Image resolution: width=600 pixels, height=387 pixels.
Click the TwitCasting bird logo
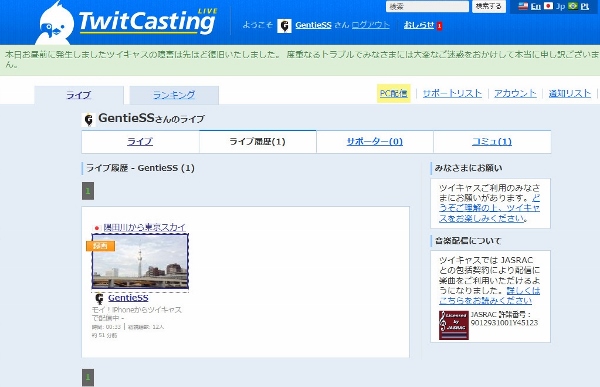pos(55,24)
